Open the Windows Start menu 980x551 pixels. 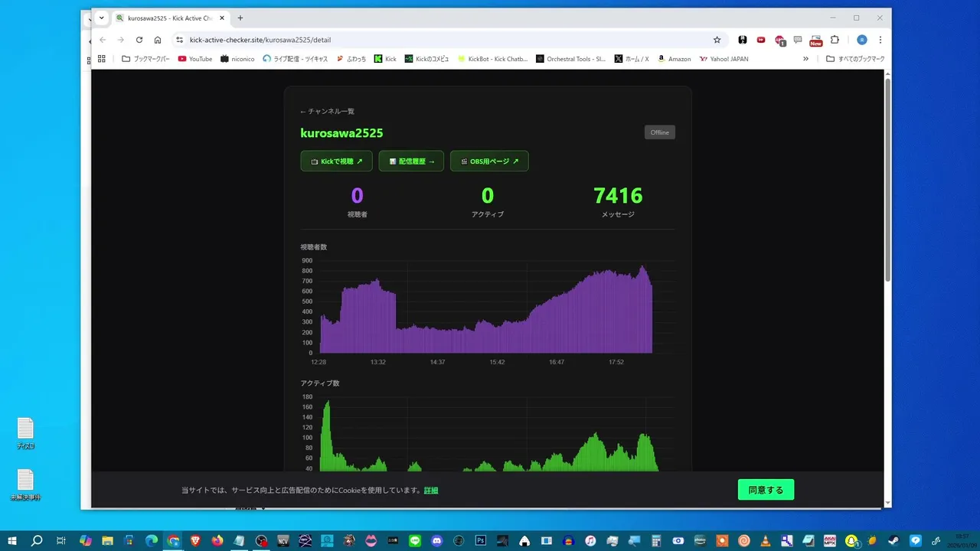coord(12,540)
